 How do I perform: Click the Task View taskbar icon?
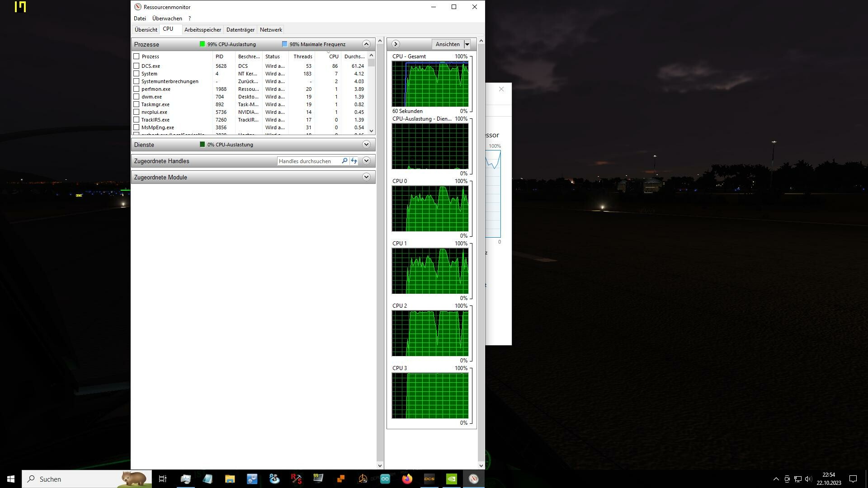163,479
